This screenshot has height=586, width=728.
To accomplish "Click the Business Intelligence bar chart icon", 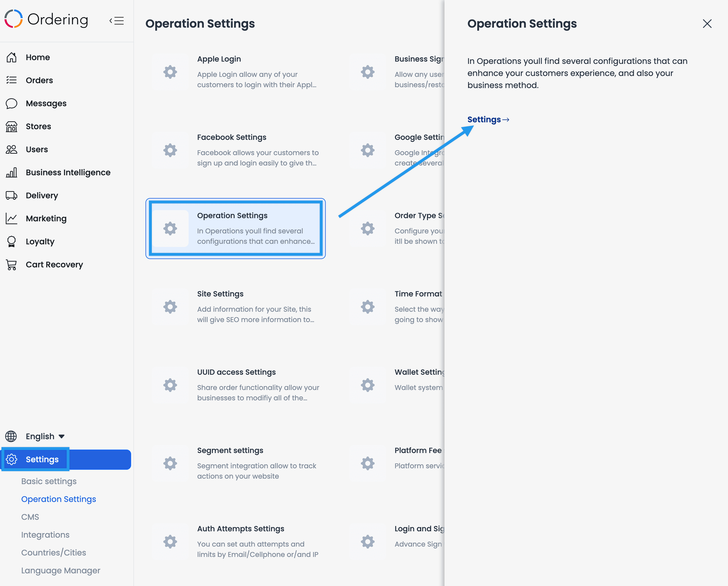I will pos(12,172).
